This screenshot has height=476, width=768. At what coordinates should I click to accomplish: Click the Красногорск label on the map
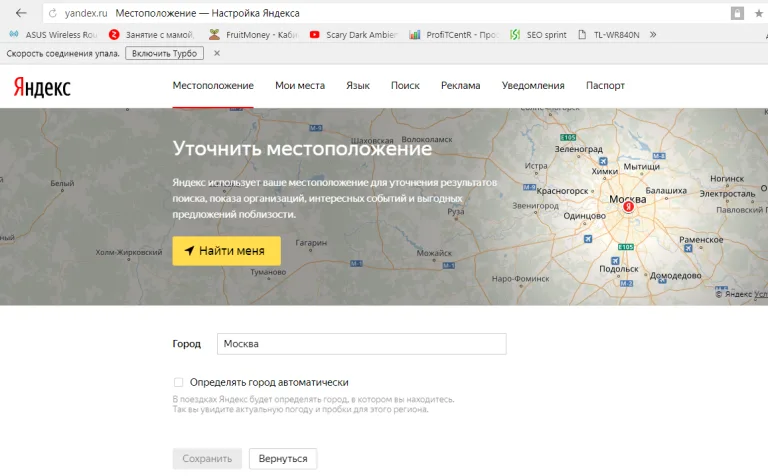coord(562,191)
